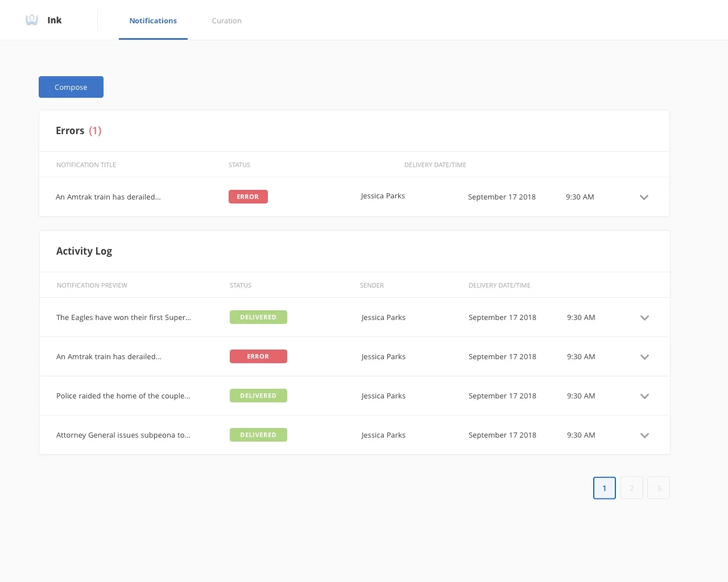Go to page 1 of activity log
The width and height of the screenshot is (728, 582).
click(605, 488)
